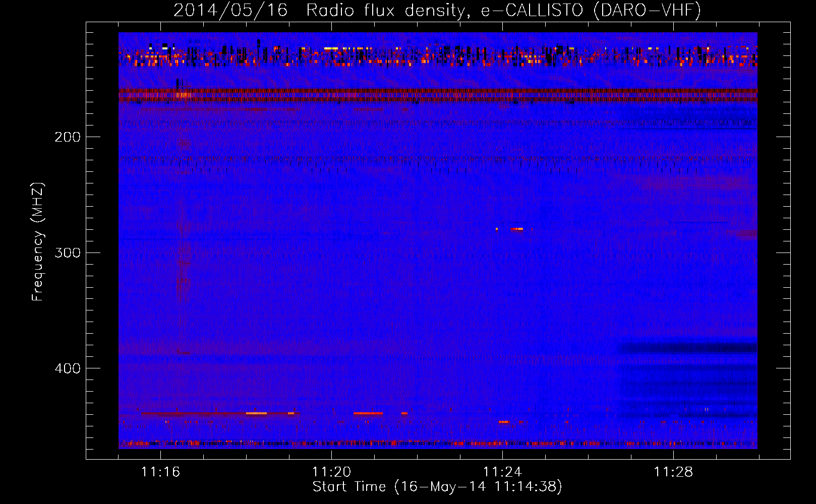Viewport: 816px width, 504px height.
Task: Click the "400" frequency tick label
Action: tap(68, 368)
